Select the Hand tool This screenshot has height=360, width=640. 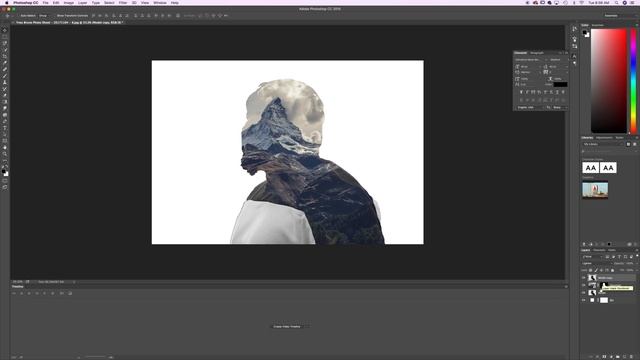[5, 147]
